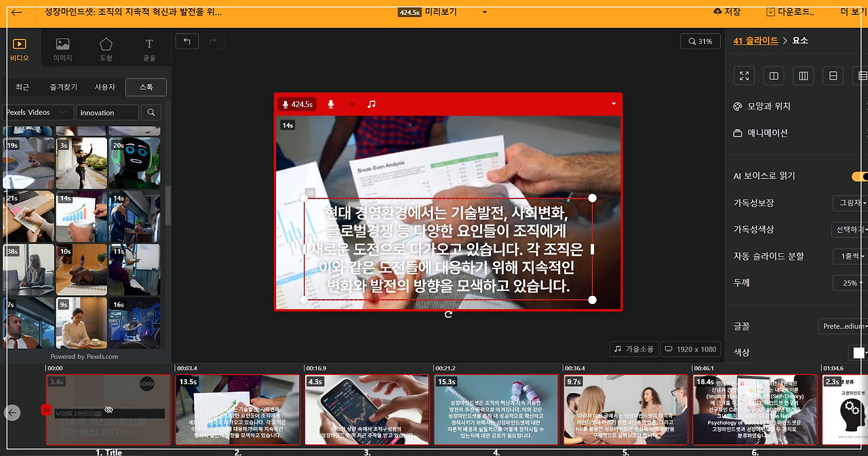Click the 424.5s 미리보기 preview button
The width and height of the screenshot is (868, 456).
coord(427,12)
